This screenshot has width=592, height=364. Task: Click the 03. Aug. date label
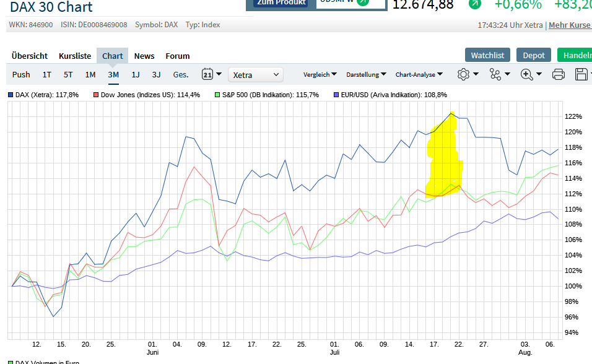[525, 348]
